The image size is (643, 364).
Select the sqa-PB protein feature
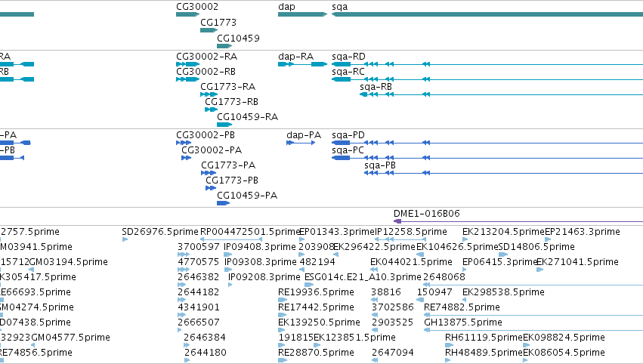pyautogui.click(x=503, y=173)
